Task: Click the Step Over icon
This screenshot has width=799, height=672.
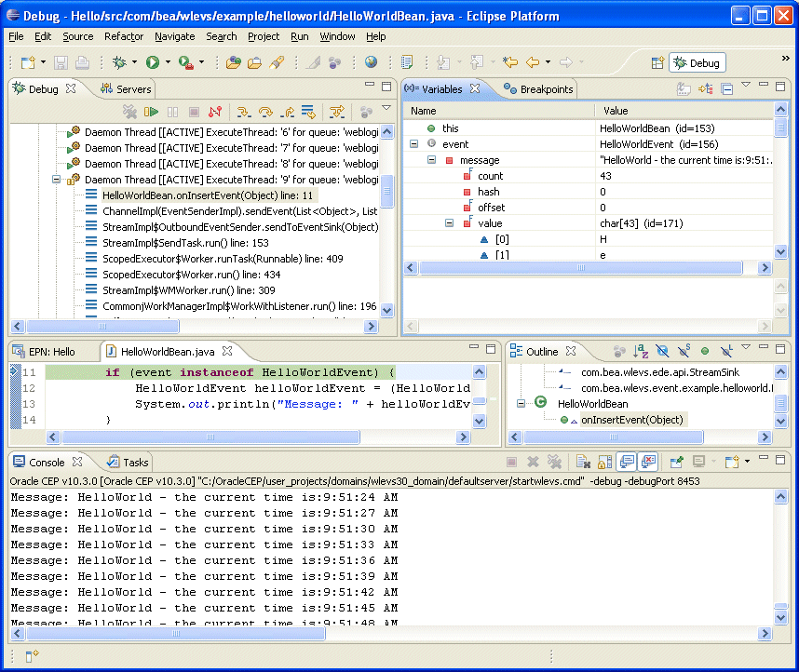Action: (x=265, y=112)
